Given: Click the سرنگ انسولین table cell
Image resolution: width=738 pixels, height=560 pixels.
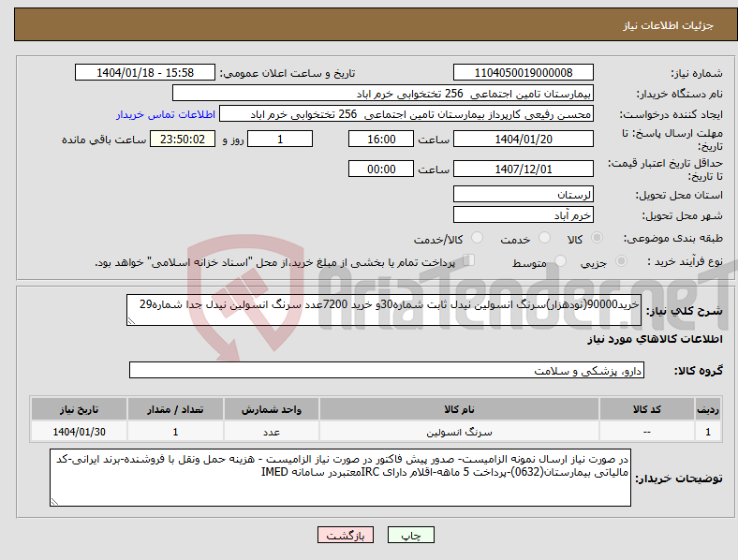Looking at the screenshot, I should pyautogui.click(x=459, y=432).
